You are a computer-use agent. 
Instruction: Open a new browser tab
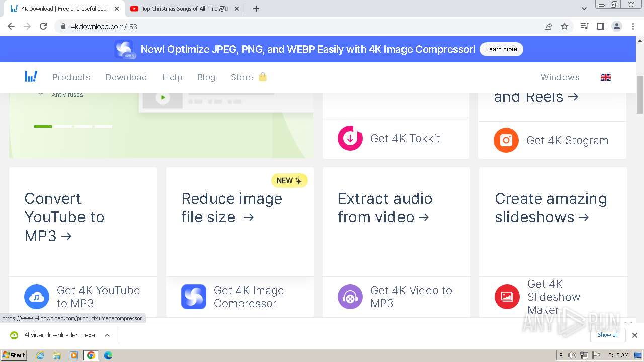coord(256,9)
